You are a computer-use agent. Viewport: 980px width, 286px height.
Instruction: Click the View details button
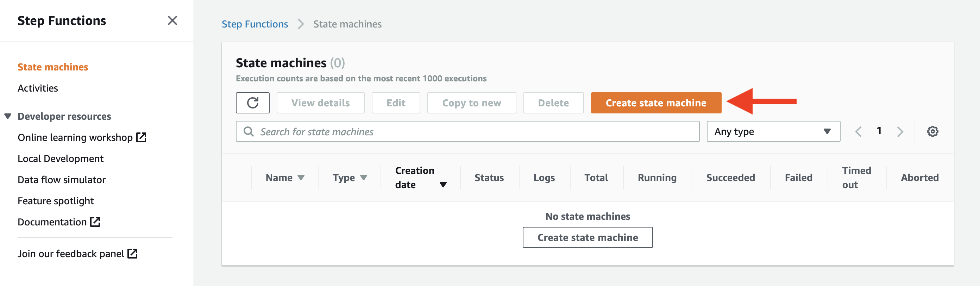point(320,103)
